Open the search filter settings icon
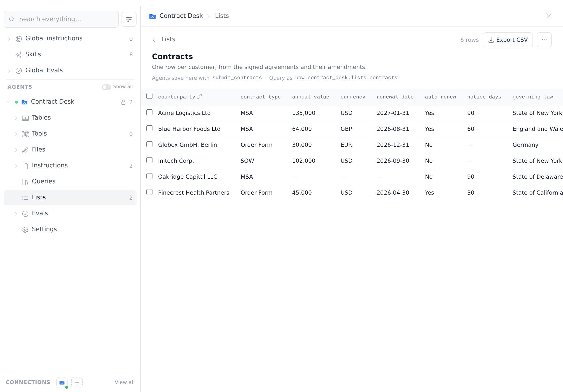Image resolution: width=563 pixels, height=392 pixels. [129, 19]
